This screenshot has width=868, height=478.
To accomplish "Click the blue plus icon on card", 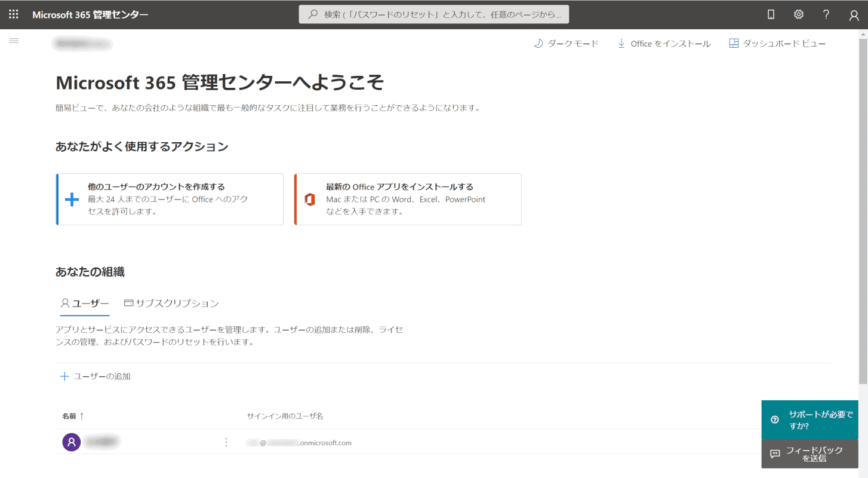I will click(x=72, y=200).
